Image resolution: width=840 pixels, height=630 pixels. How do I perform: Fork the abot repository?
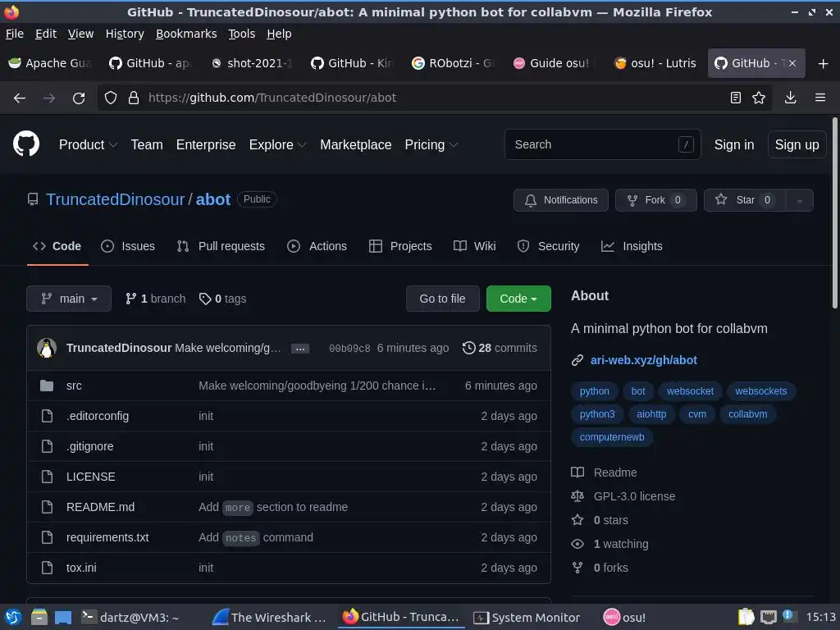(655, 200)
